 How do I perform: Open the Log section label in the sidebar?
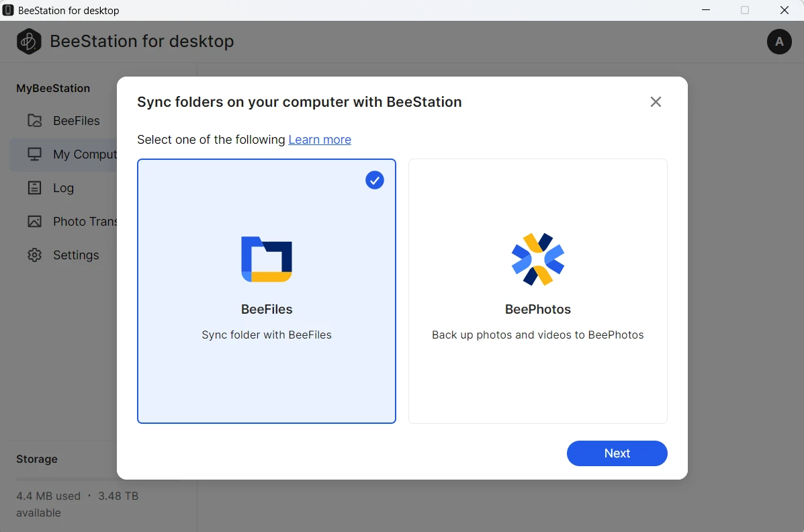pyautogui.click(x=64, y=188)
